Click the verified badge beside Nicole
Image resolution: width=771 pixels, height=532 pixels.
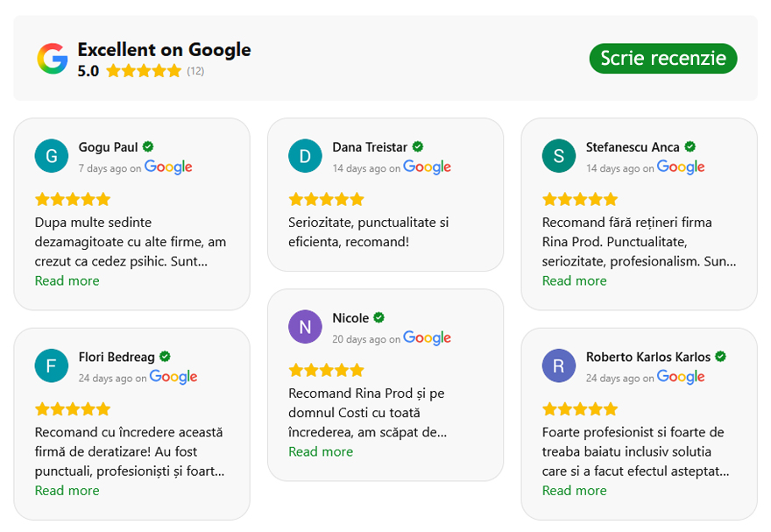[x=379, y=317]
